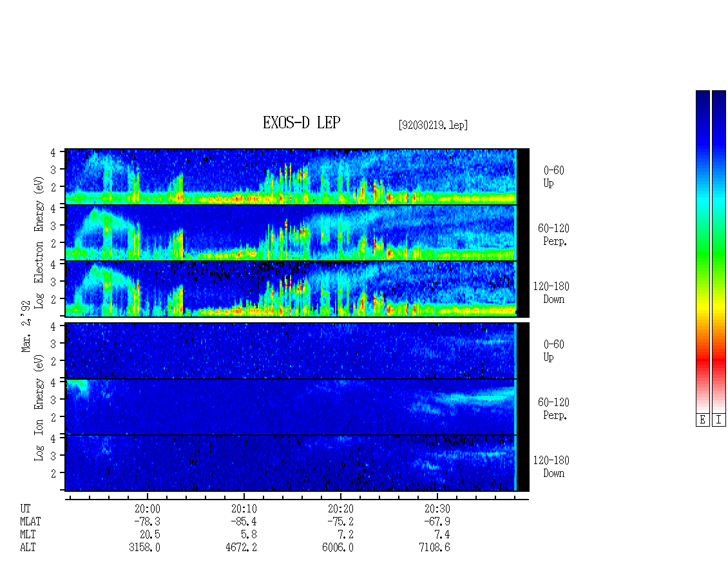Click the EXOS-D LEP plot title
This screenshot has width=728, height=564.
(302, 122)
